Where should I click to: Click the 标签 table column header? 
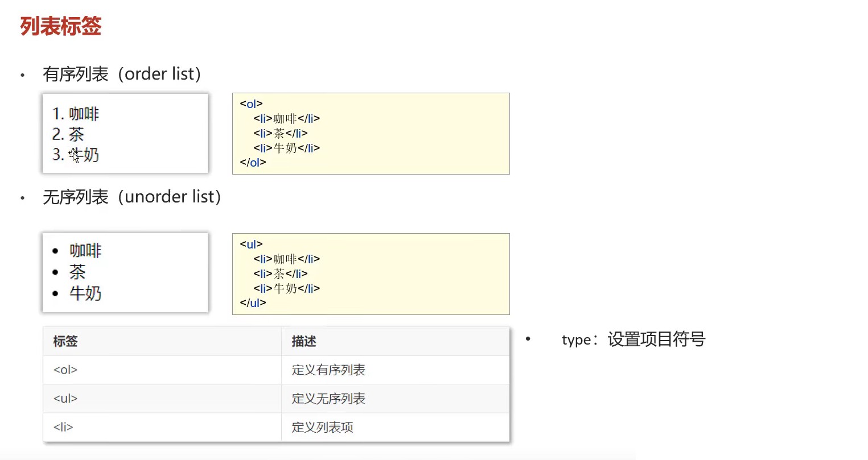(x=65, y=341)
